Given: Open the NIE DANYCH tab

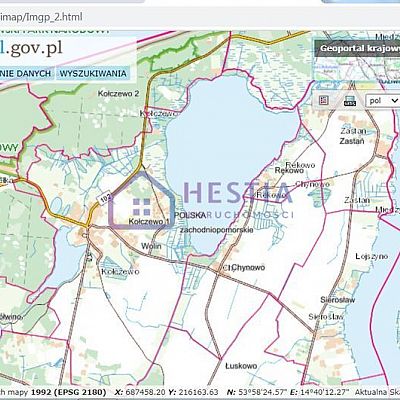Looking at the screenshot, I should pos(26,74).
